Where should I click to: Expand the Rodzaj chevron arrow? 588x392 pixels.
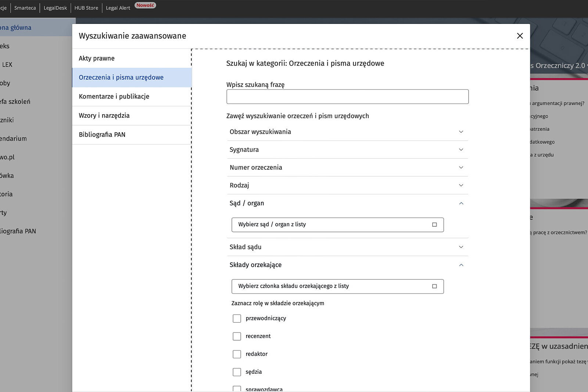pos(461,185)
